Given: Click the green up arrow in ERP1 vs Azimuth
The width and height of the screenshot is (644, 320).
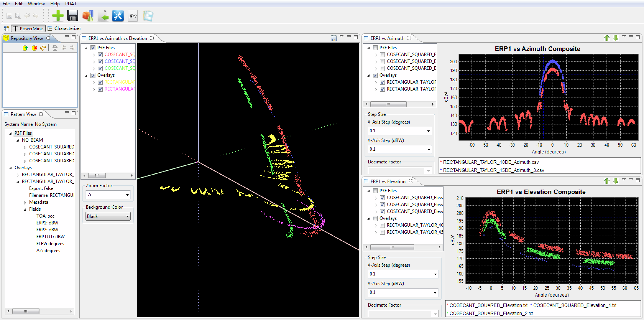Looking at the screenshot, I should click(x=606, y=38).
